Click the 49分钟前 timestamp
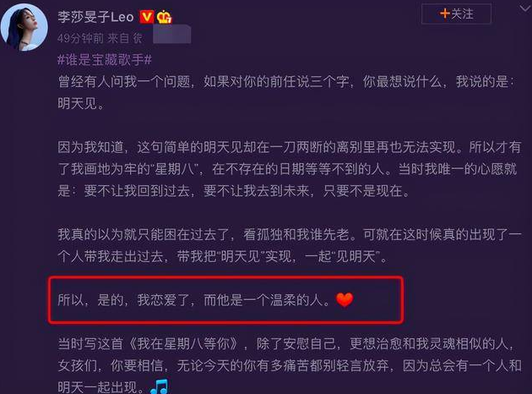 tap(80, 38)
